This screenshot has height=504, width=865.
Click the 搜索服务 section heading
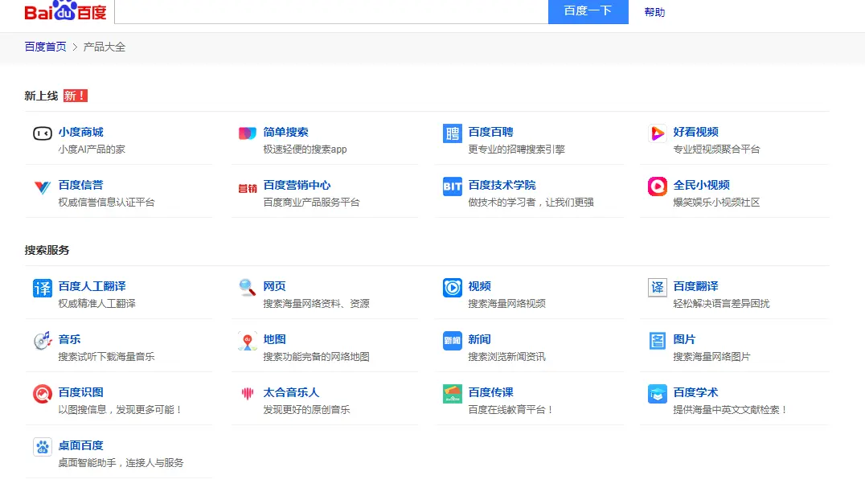[47, 250]
